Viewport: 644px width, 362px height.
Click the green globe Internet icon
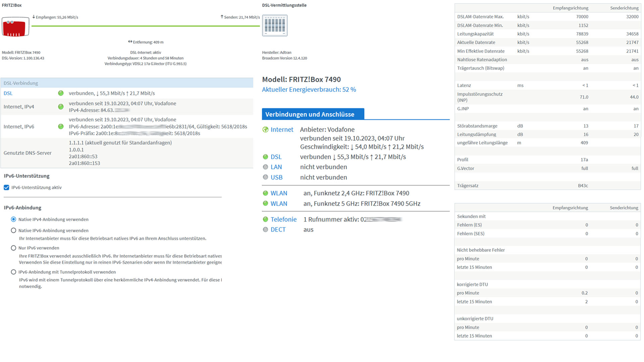pyautogui.click(x=265, y=130)
